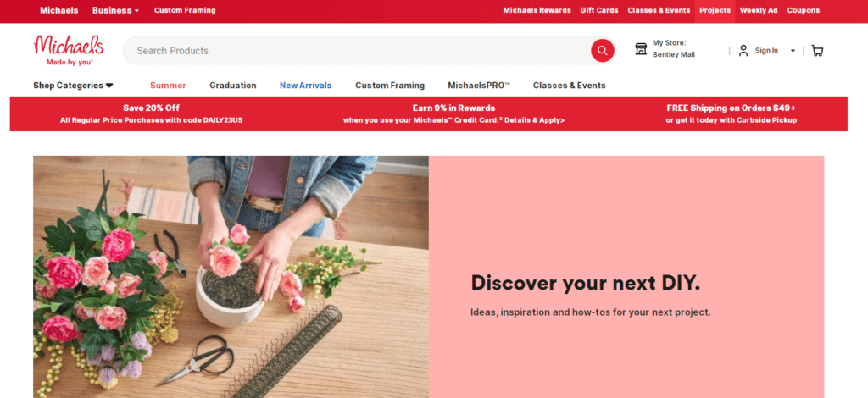The width and height of the screenshot is (868, 398).
Task: Expand the Sign In account arrow
Action: coord(793,51)
